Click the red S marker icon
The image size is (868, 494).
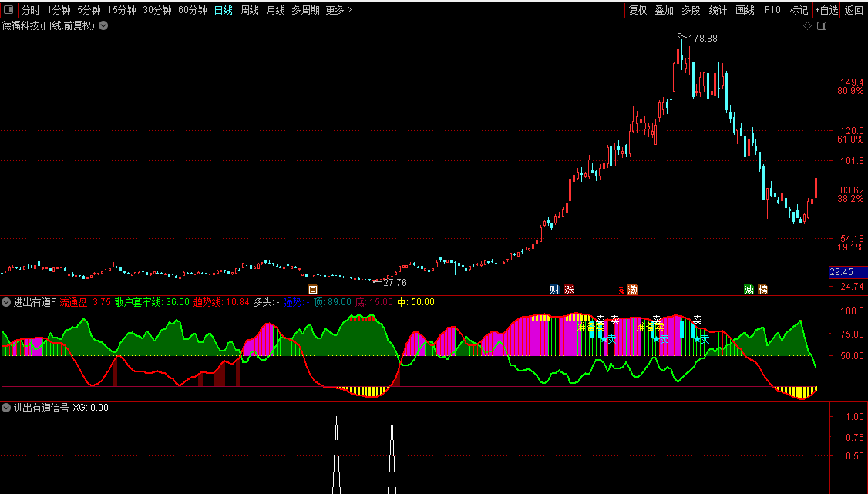[x=621, y=290]
